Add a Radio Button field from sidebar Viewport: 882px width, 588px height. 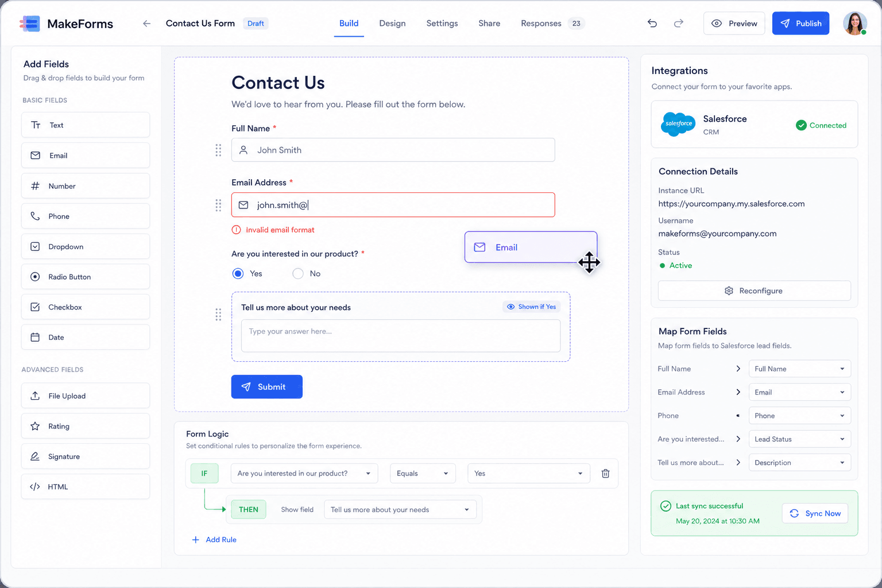click(86, 277)
